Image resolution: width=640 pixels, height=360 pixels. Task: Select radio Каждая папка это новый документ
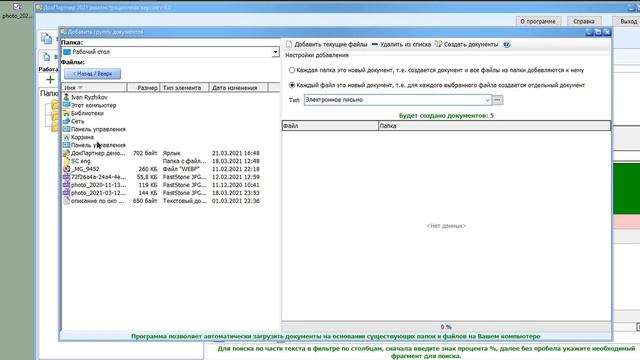[x=292, y=70]
